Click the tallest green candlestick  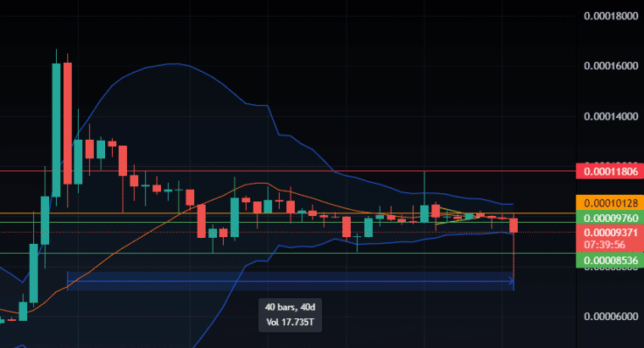point(56,130)
